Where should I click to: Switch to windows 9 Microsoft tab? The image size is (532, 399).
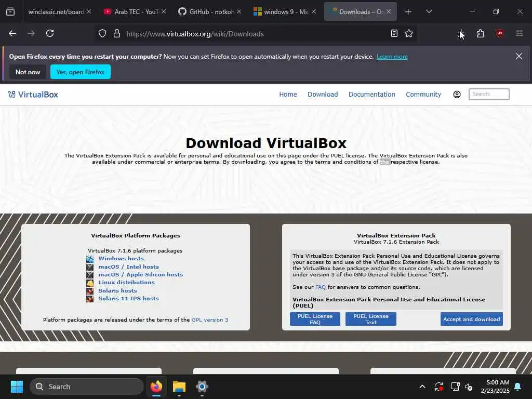point(281,12)
